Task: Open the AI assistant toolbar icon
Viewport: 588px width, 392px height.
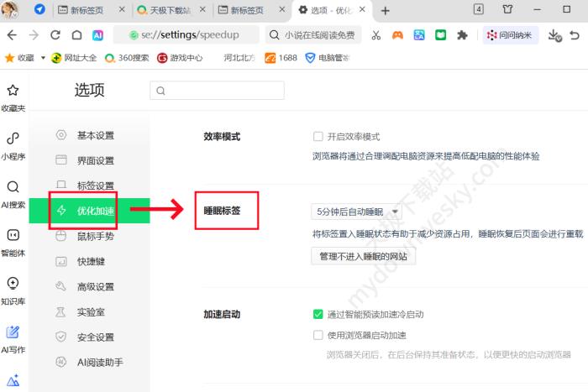Action: click(98, 35)
